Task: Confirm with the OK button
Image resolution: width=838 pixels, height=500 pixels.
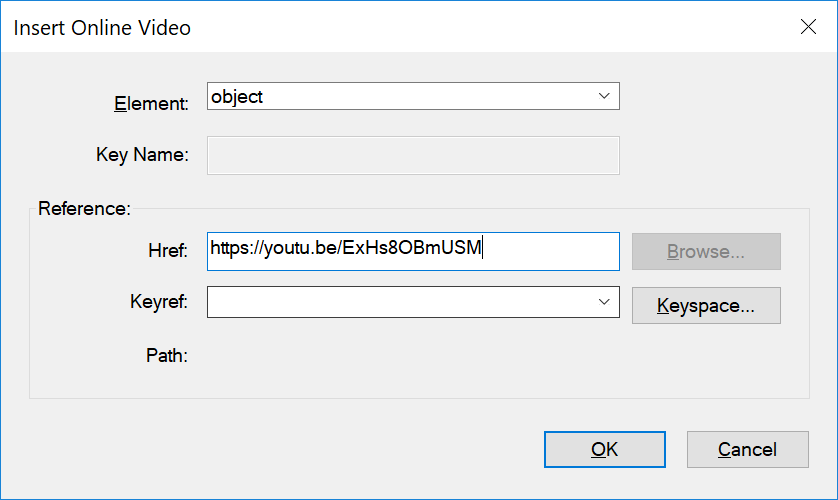Action: click(x=604, y=449)
